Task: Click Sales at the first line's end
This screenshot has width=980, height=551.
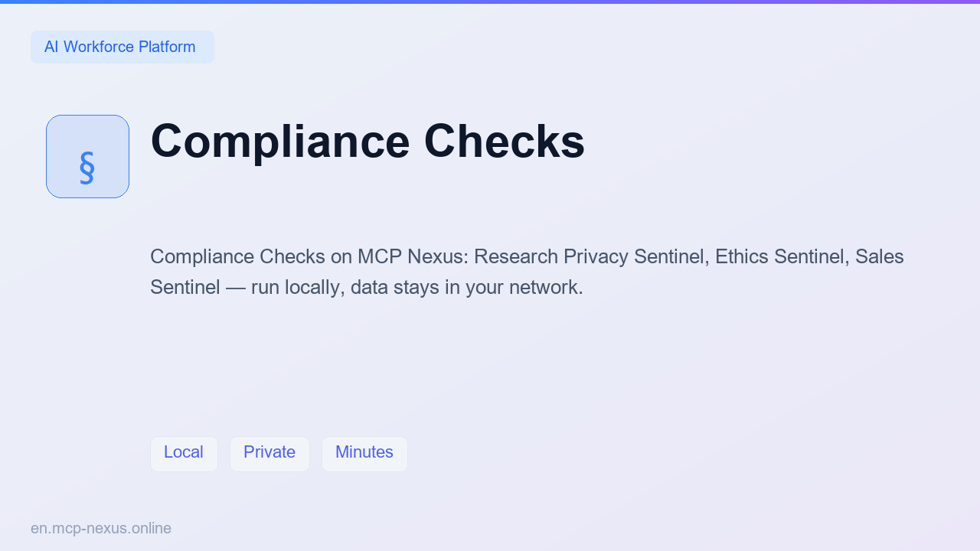Action: (880, 256)
